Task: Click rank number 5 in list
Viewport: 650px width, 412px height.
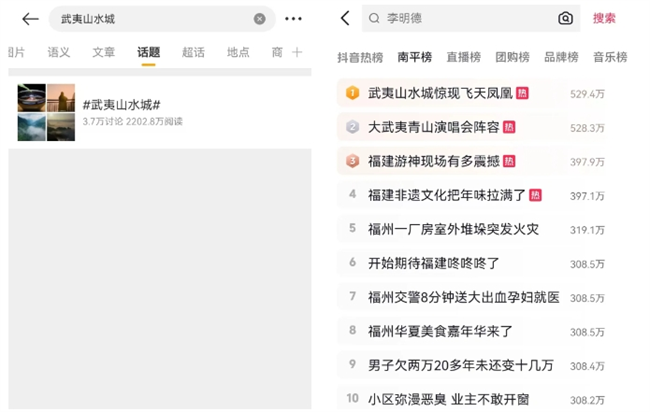Action: pos(352,228)
